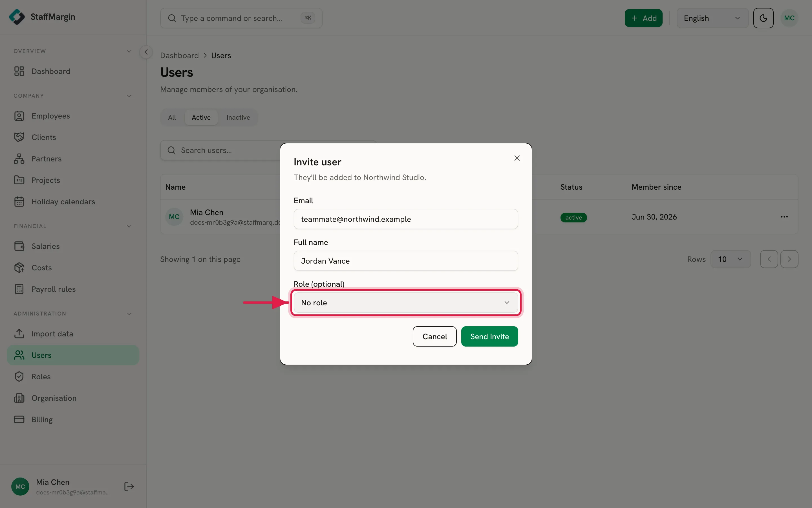The image size is (812, 508).
Task: Open Organisation settings
Action: click(x=73, y=398)
